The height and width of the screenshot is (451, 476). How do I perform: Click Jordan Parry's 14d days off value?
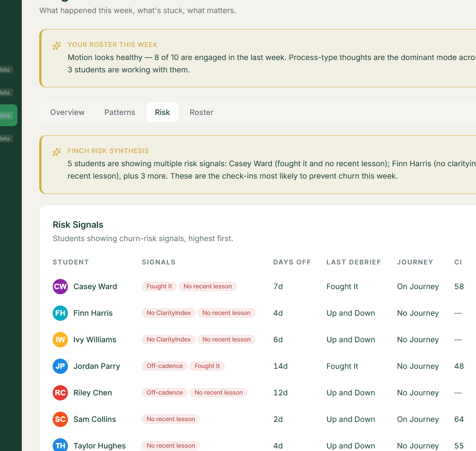pyautogui.click(x=281, y=366)
